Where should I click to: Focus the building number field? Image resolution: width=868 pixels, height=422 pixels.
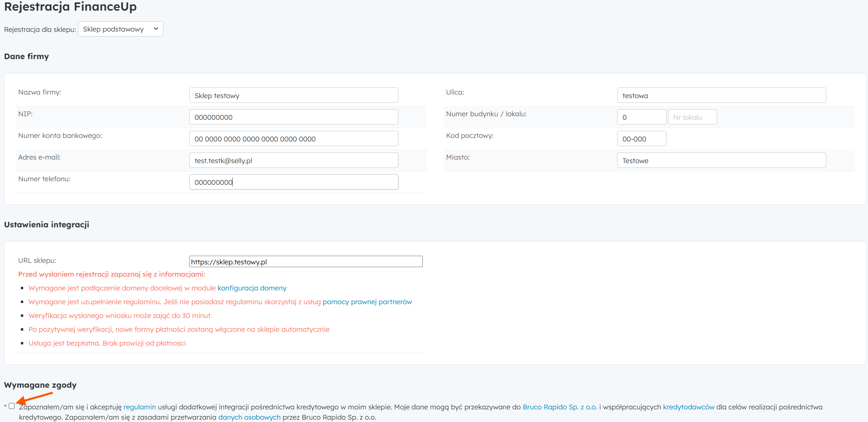point(641,117)
